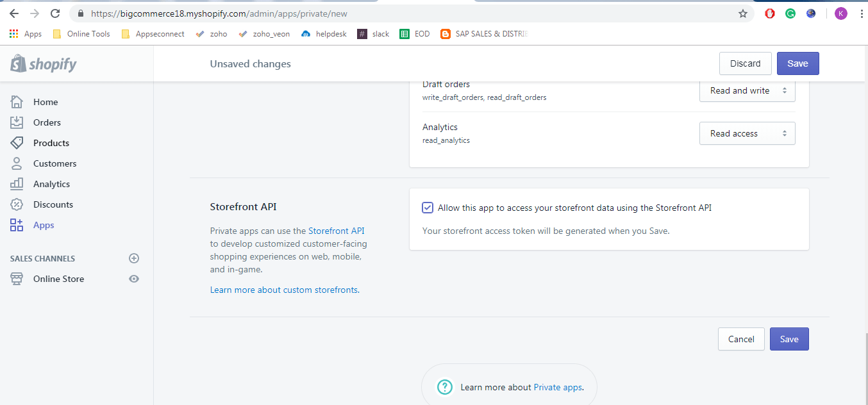
Task: Click the Customers person icon
Action: click(x=17, y=163)
